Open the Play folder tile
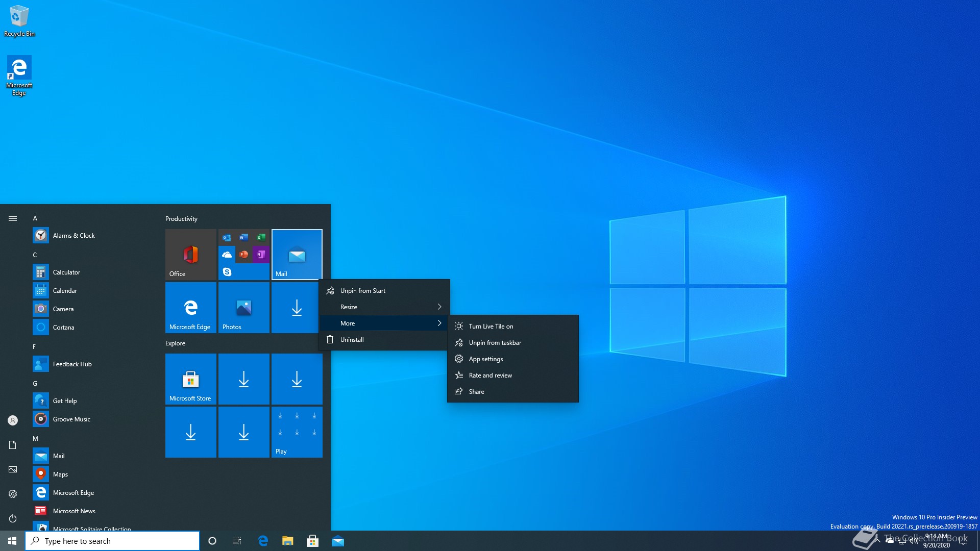This screenshot has width=980, height=551. coord(297,432)
